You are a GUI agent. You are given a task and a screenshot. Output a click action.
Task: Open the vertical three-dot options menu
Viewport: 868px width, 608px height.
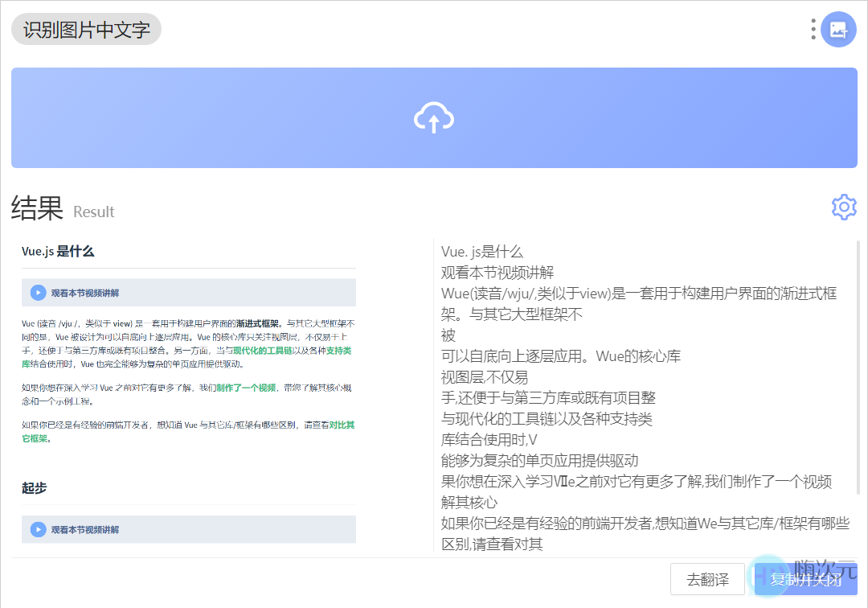pyautogui.click(x=814, y=29)
